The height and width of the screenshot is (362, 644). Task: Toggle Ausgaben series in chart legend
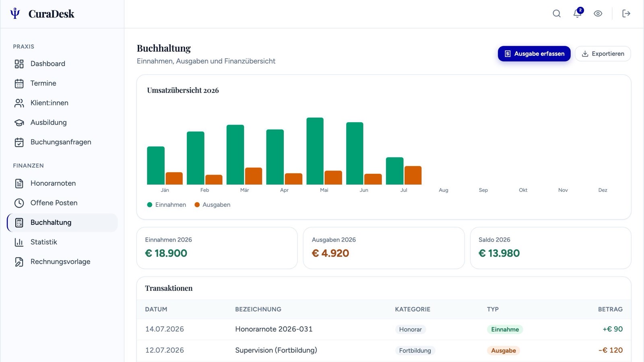pos(213,205)
